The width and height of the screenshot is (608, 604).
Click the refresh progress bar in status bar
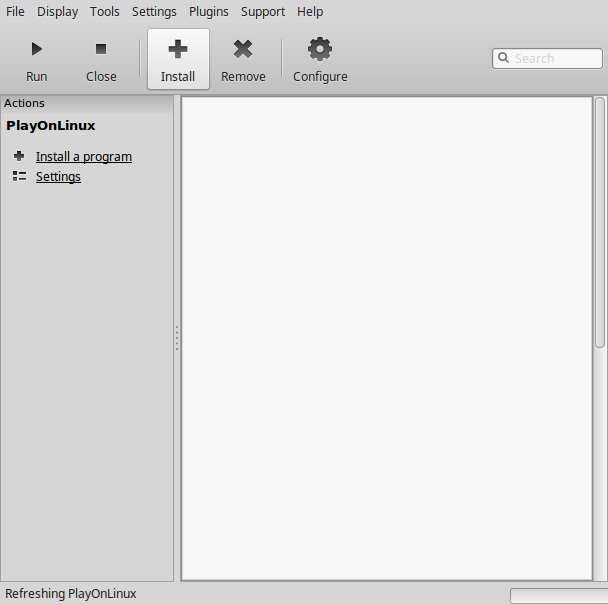[x=559, y=595]
